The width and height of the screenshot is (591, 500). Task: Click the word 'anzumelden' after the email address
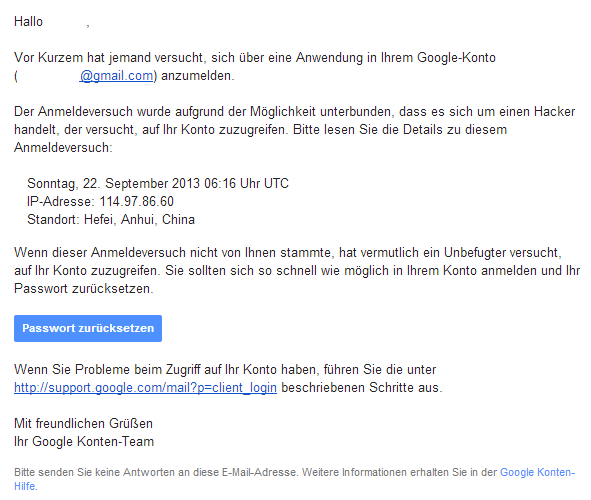[198, 76]
